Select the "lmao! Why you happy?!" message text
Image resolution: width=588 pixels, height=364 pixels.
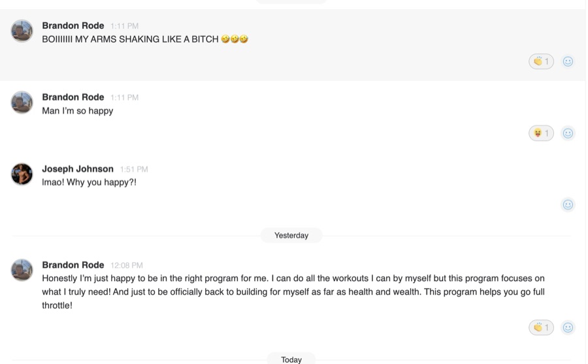[90, 182]
